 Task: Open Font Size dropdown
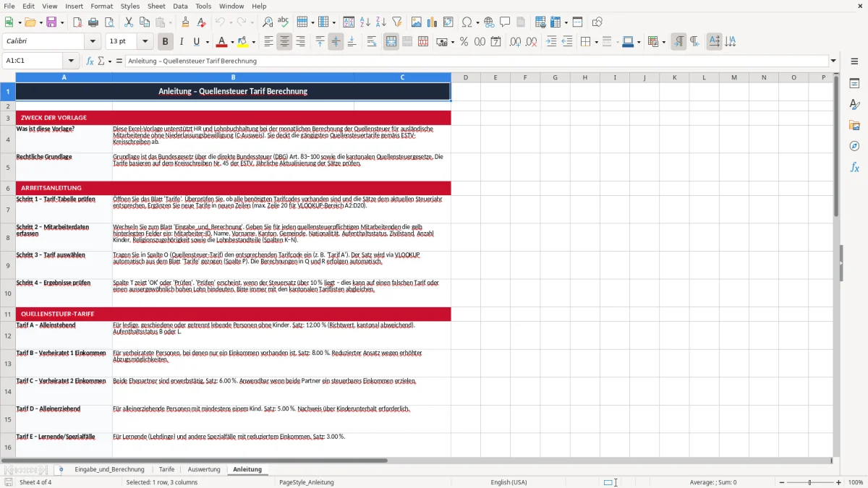tap(145, 42)
